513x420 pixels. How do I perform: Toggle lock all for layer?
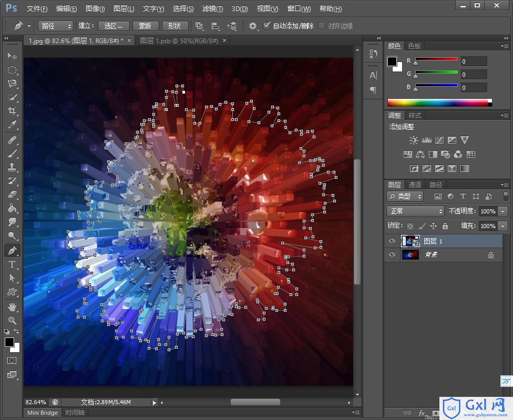(445, 226)
